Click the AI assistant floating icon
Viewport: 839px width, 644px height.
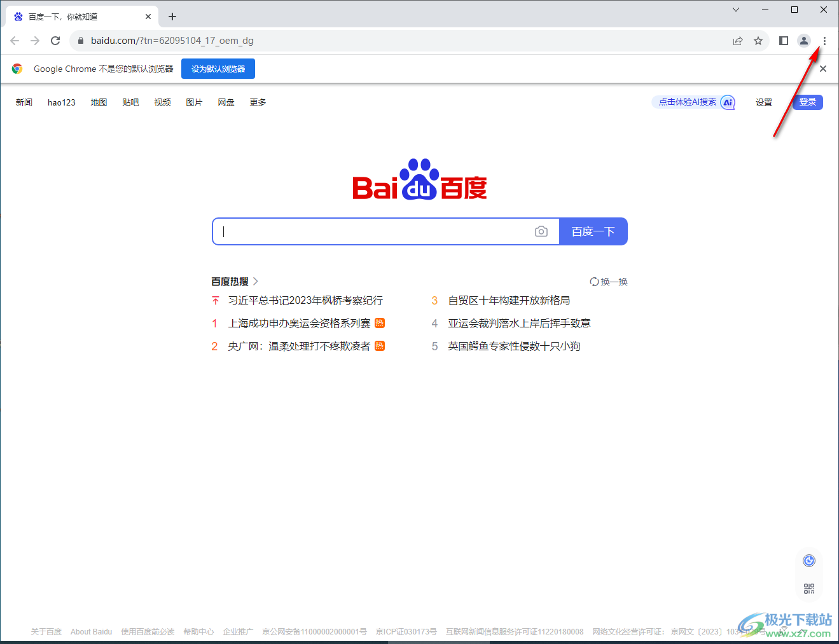[809, 561]
